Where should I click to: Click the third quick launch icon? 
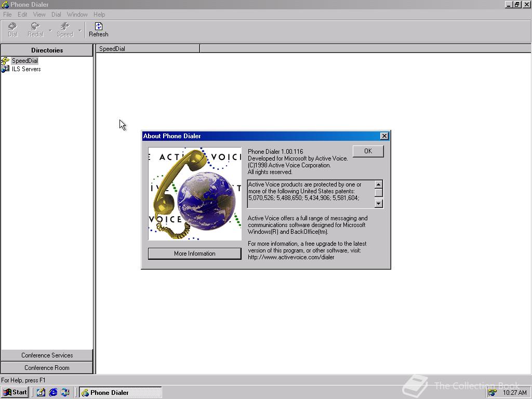pyautogui.click(x=65, y=393)
